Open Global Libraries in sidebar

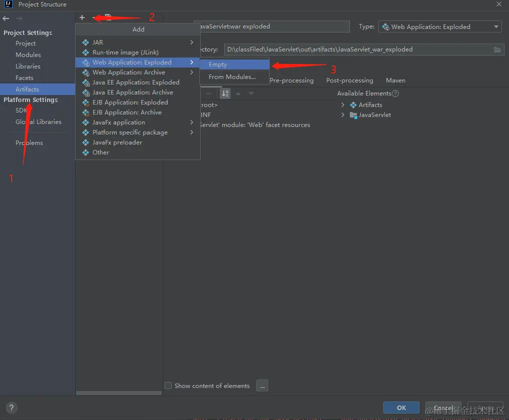(x=39, y=122)
